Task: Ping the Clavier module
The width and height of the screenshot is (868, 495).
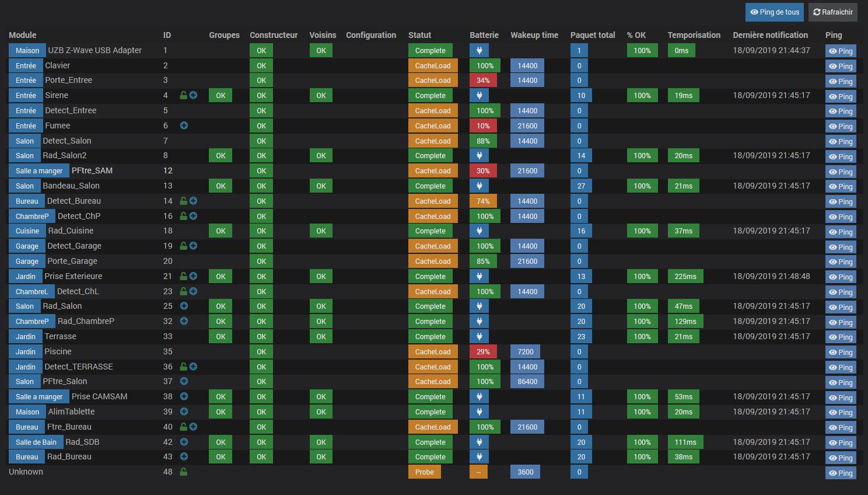Action: tap(841, 67)
